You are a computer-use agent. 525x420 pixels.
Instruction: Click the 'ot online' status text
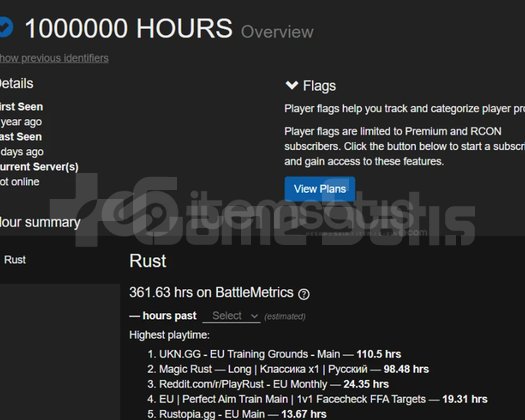point(19,182)
